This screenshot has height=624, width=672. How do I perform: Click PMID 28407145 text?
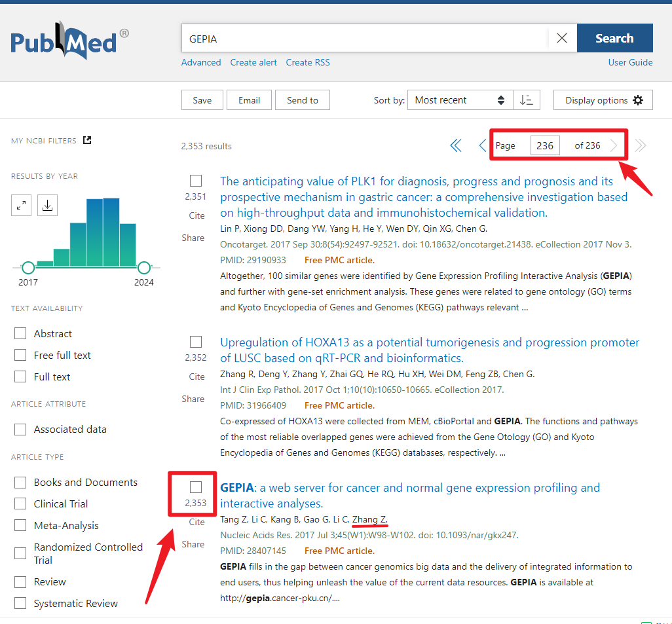point(253,551)
